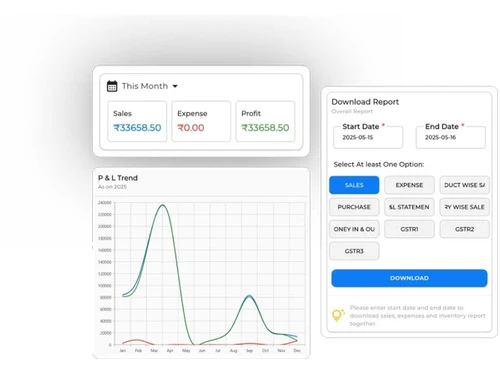Click the This Month label
500x375 pixels.
[x=145, y=86]
